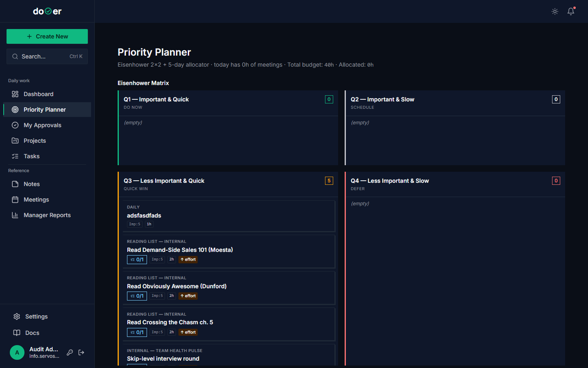Image resolution: width=588 pixels, height=368 pixels.
Task: Open Read Demand-Side Sales 101 (Moesta) task
Action: coord(229,251)
